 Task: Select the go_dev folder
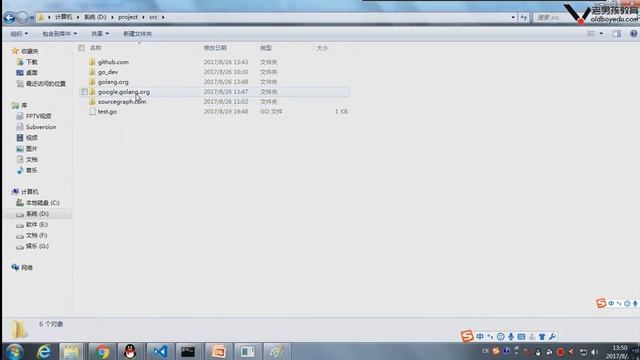coord(108,72)
